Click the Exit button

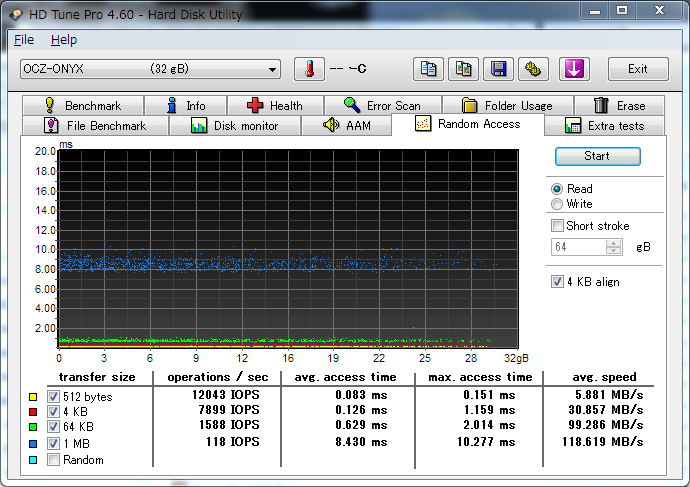coord(638,69)
